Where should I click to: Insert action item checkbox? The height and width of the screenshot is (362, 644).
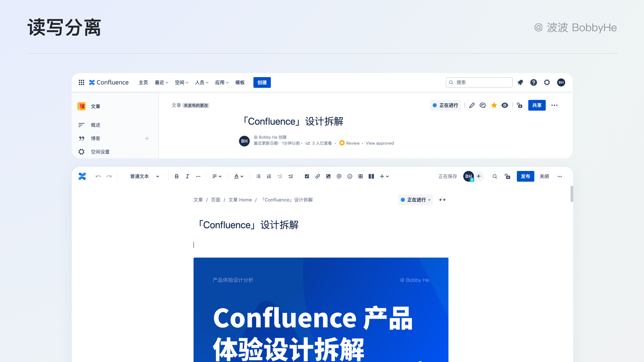307,176
